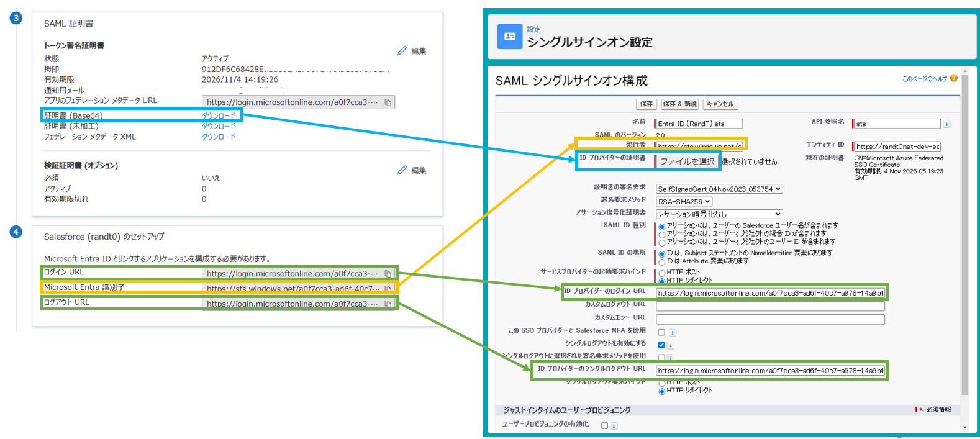Click the scrollbar down arrow in Salesforce form
The width and height of the screenshot is (980, 439).
pyautogui.click(x=964, y=427)
